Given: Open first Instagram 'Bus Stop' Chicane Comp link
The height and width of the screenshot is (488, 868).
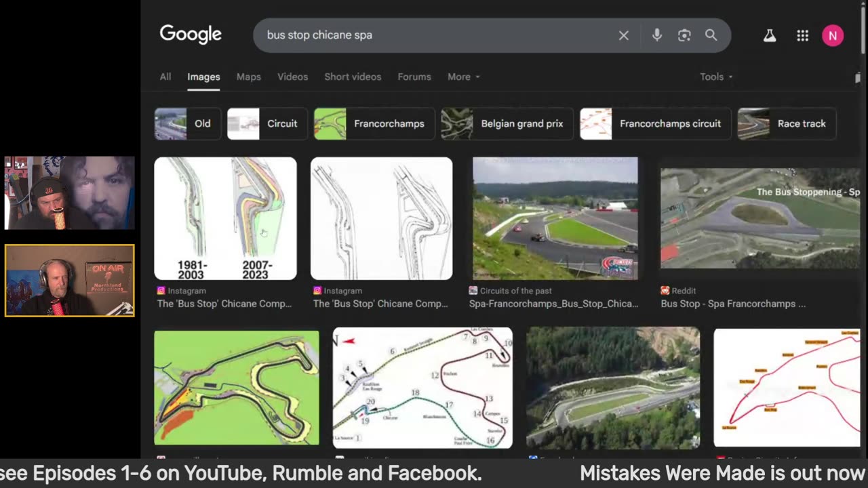Looking at the screenshot, I should coord(224,304).
